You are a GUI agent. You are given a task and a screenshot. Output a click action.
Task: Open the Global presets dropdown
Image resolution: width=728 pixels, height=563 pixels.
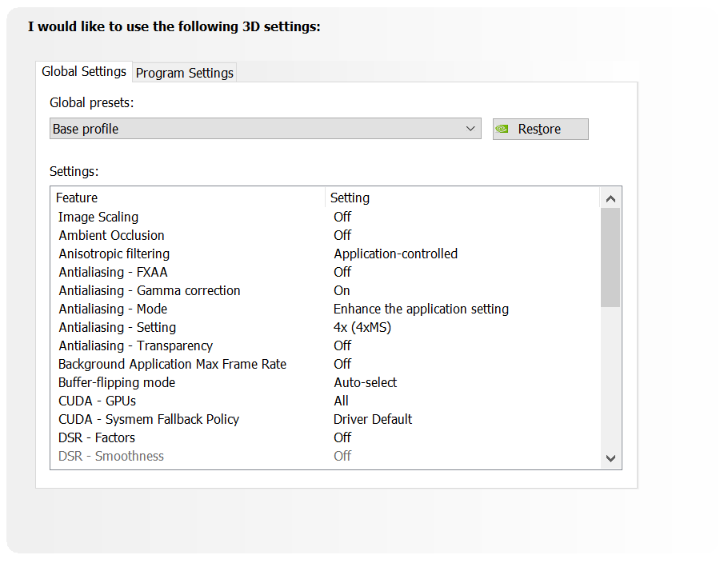(470, 128)
